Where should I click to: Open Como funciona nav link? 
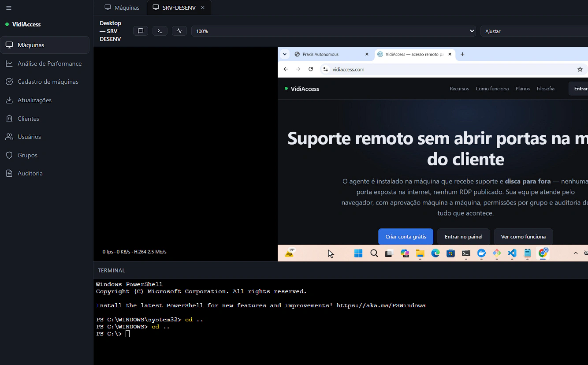click(x=492, y=89)
